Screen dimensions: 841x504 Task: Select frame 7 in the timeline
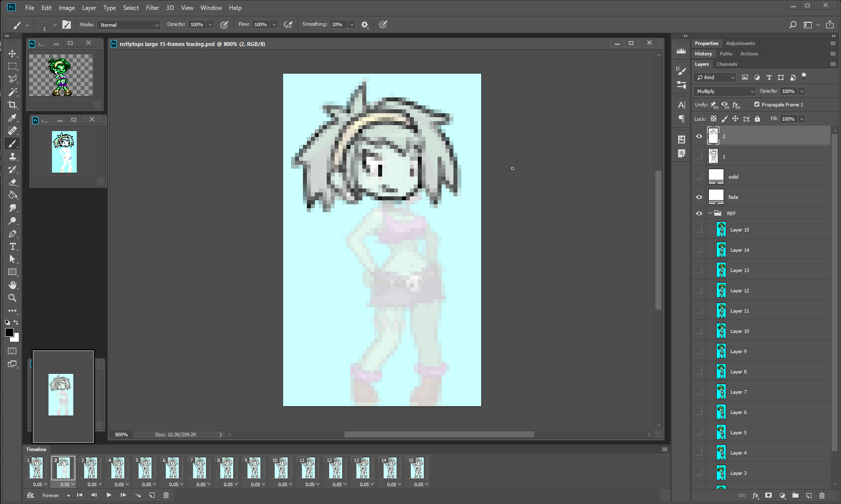point(199,468)
